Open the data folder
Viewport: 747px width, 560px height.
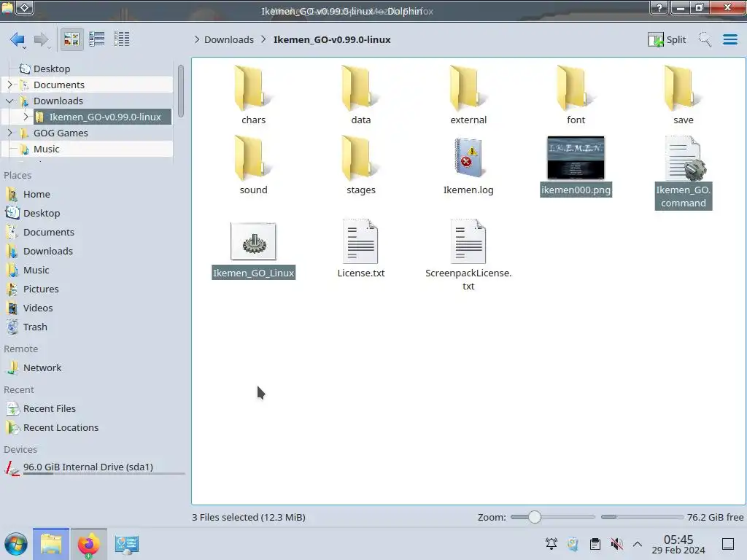(x=360, y=96)
